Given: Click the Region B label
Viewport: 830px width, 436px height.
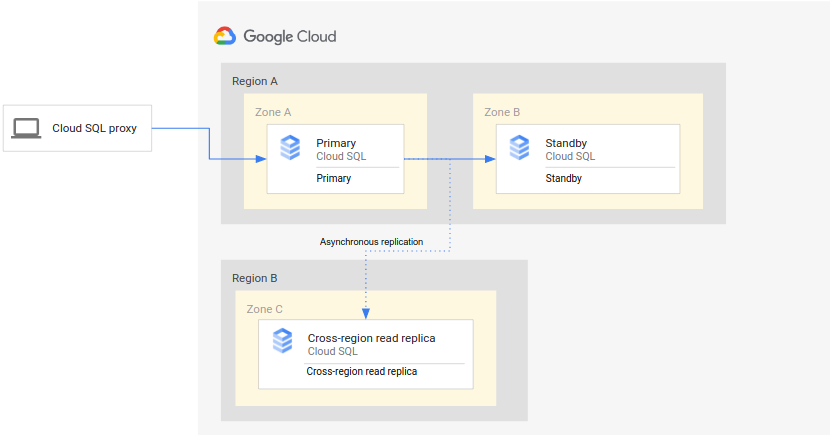Looking at the screenshot, I should tap(254, 278).
